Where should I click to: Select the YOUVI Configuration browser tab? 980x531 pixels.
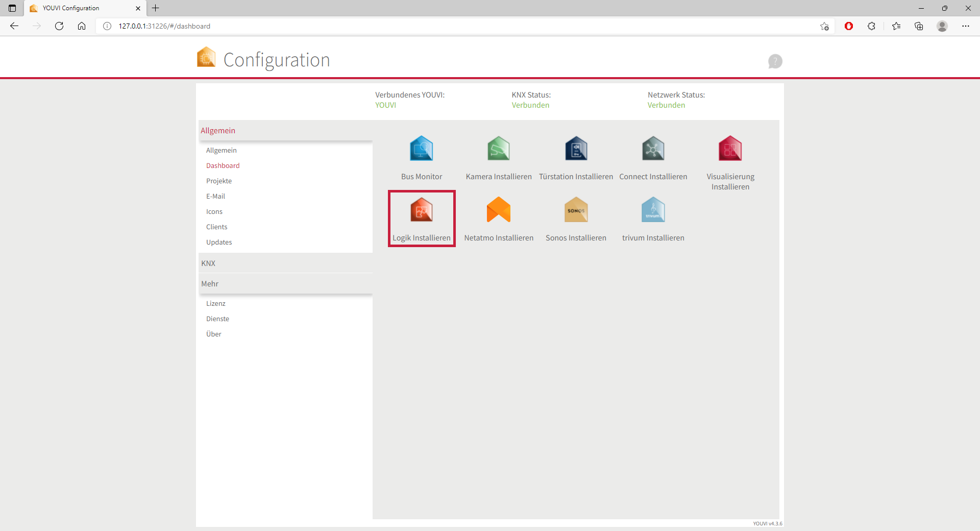(85, 8)
